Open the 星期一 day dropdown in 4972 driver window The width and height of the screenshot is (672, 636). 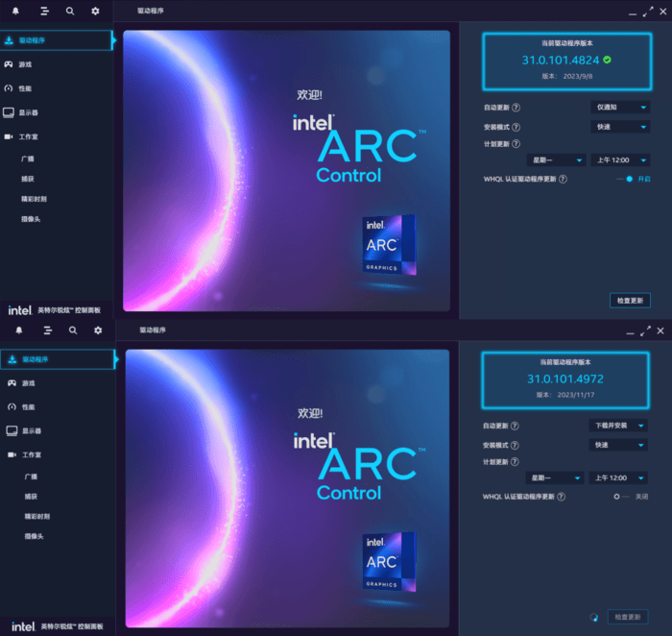[x=555, y=477]
